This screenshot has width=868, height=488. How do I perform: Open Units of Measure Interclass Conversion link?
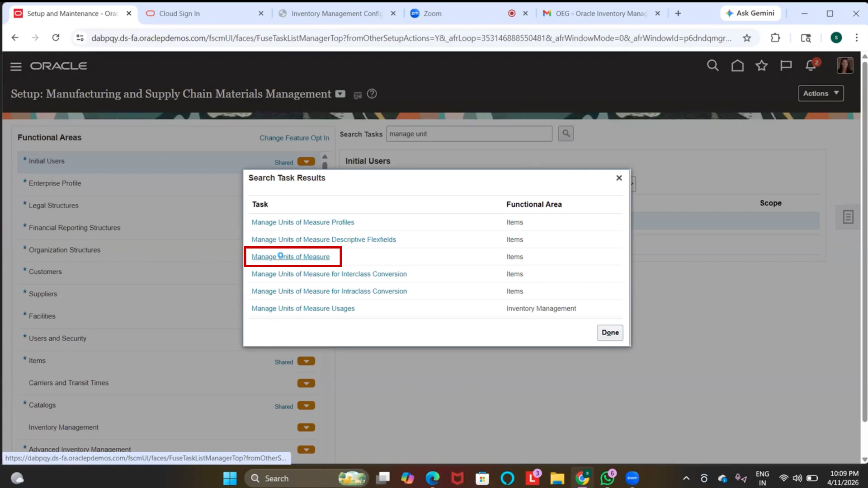329,274
